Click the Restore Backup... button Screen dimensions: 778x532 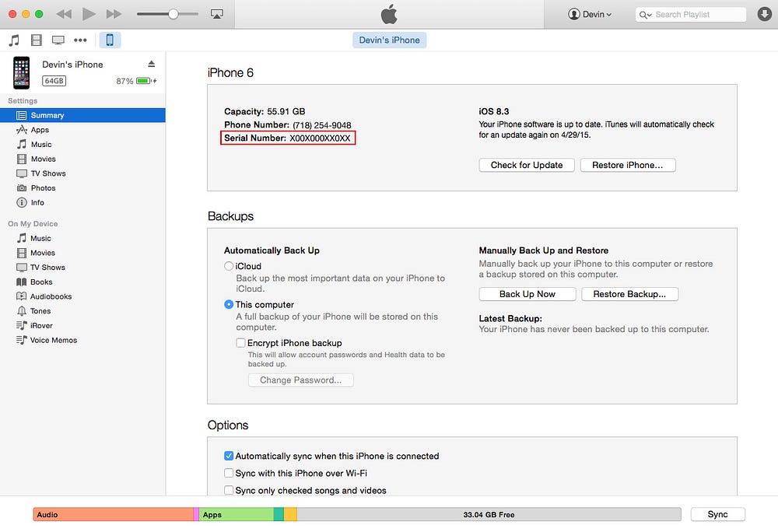pos(629,294)
